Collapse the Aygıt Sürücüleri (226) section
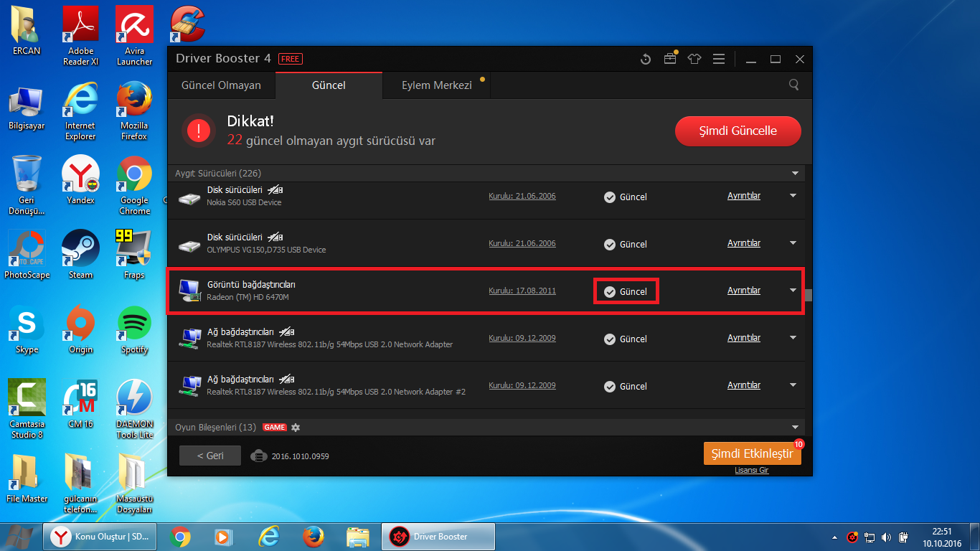The width and height of the screenshot is (980, 551). pyautogui.click(x=795, y=174)
